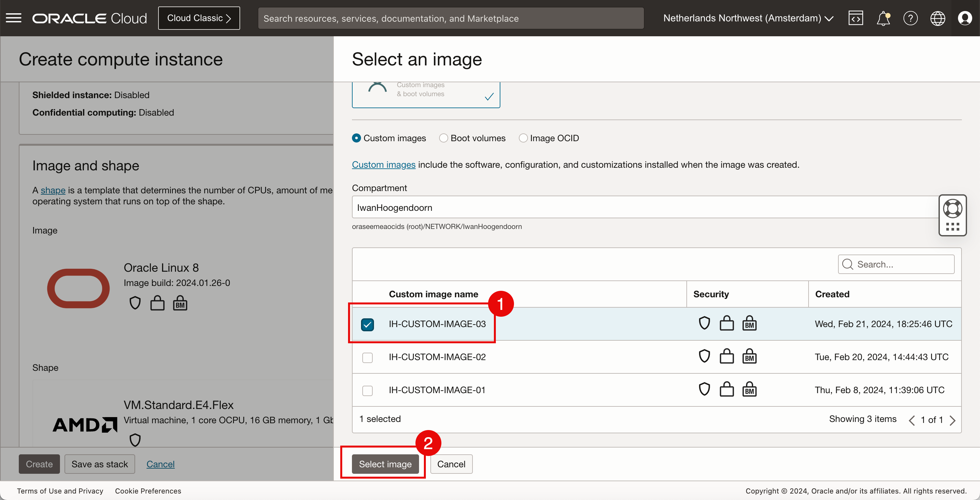Open the notifications bell

[883, 18]
